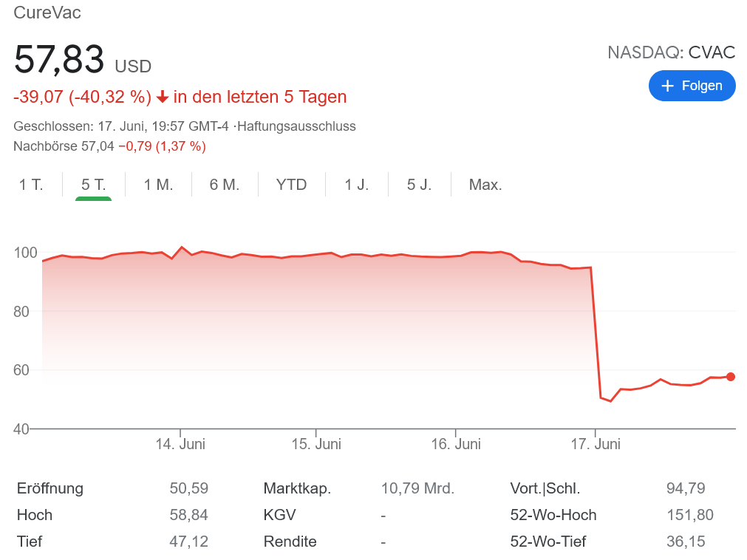Click the 57,83 price value
The height and width of the screenshot is (560, 747).
(59, 60)
